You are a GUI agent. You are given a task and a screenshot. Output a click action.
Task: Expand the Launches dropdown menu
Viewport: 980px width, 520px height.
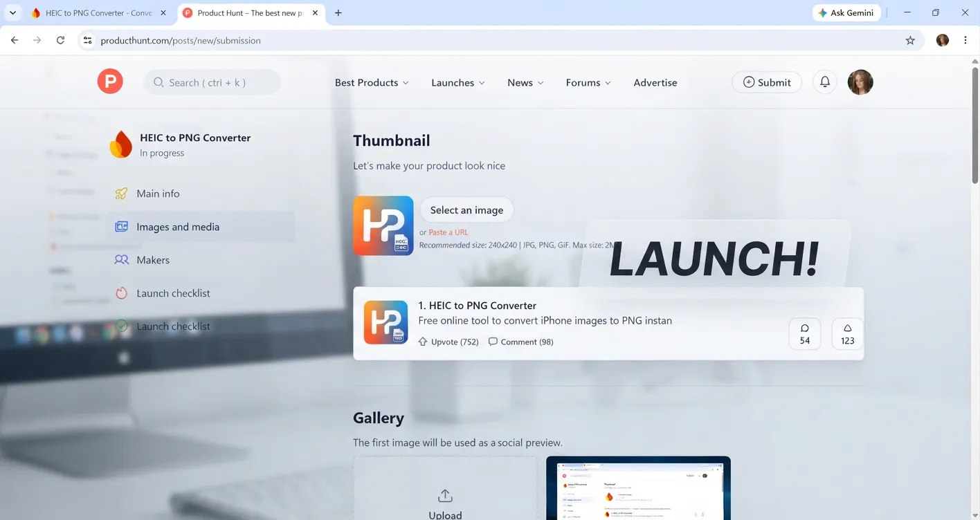458,82
